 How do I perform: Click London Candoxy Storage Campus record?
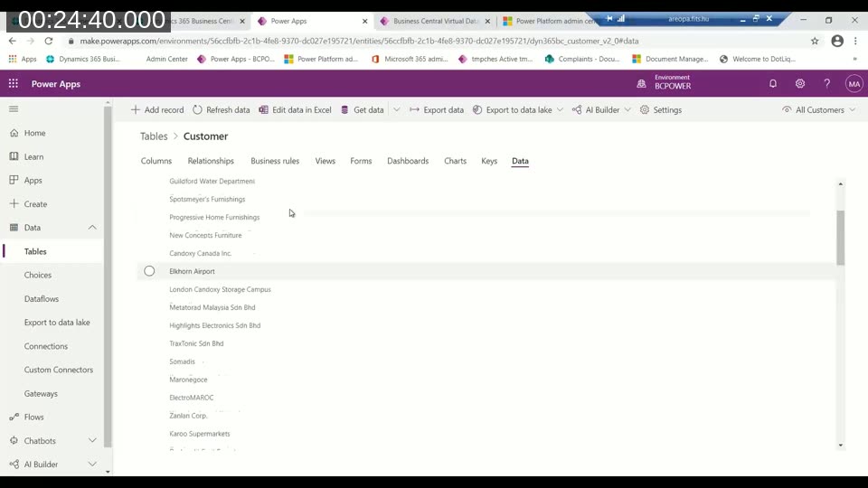220,289
